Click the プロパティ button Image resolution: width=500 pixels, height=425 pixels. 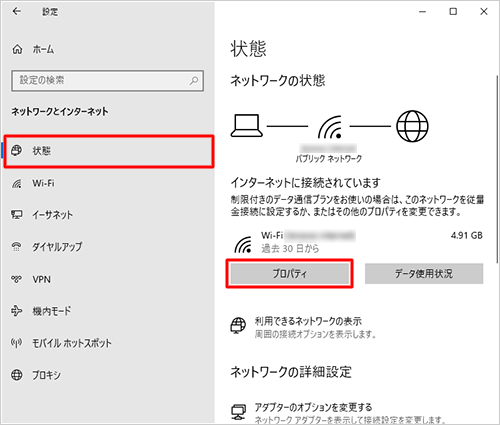click(x=289, y=274)
